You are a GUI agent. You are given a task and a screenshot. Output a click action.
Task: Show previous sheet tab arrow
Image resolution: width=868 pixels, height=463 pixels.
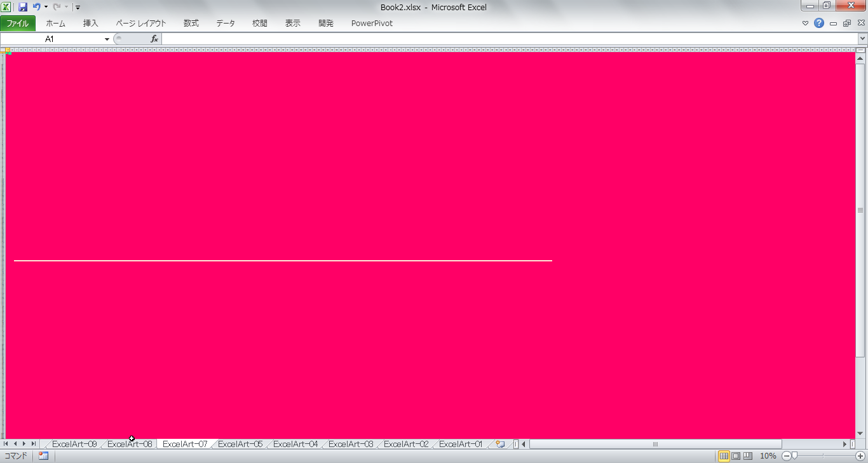pos(15,444)
